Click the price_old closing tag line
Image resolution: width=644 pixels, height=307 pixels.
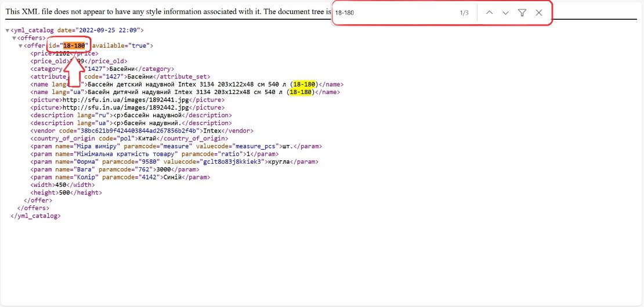tap(78, 61)
